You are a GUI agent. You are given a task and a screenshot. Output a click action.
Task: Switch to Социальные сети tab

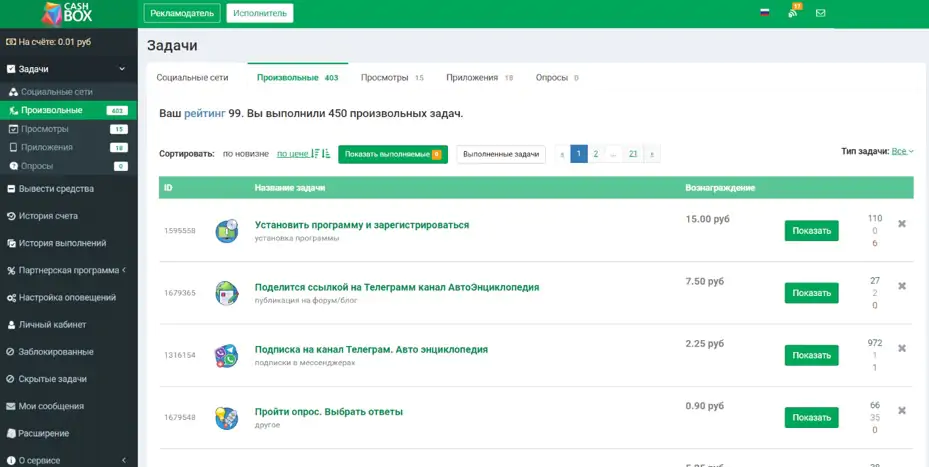pos(192,78)
